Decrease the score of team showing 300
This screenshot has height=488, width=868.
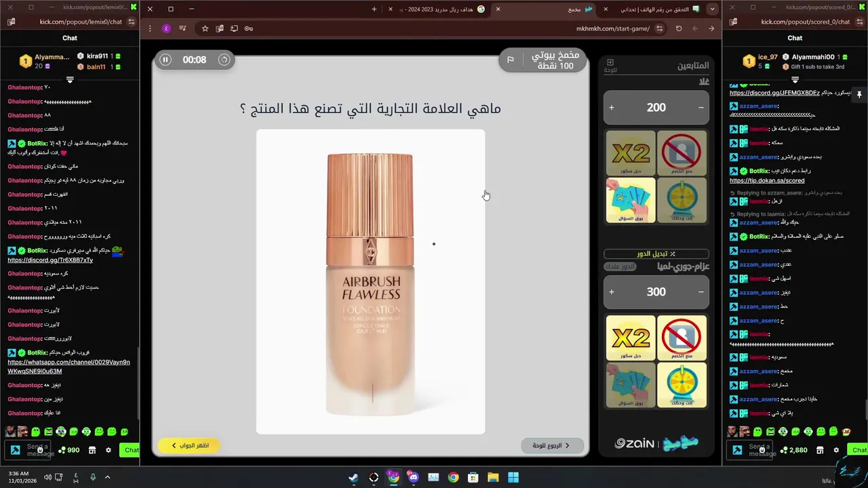coord(701,292)
